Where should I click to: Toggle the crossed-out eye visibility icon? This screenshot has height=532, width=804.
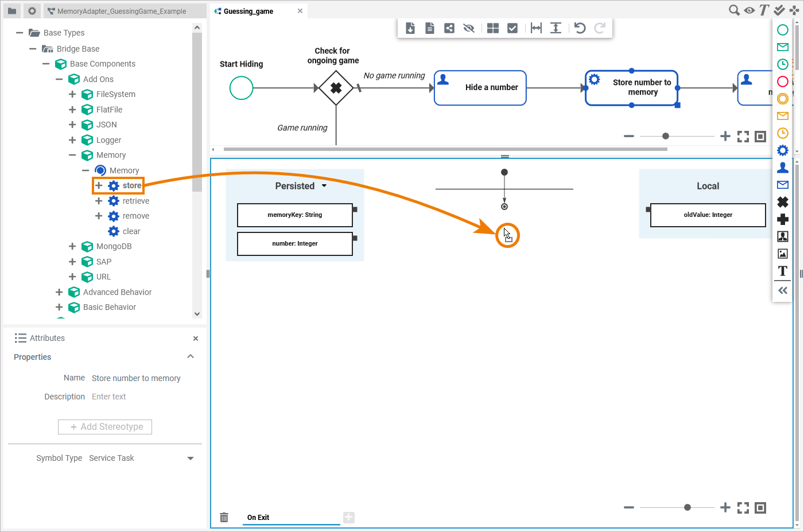pos(469,28)
